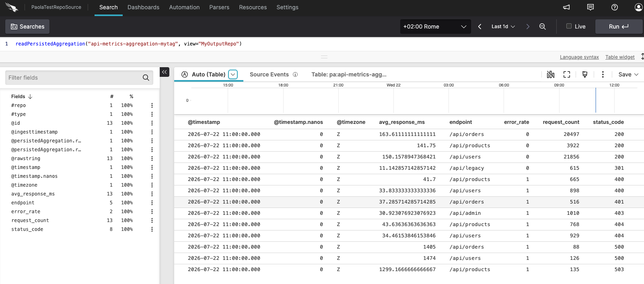This screenshot has height=284, width=644.
Task: Click the request count 20497 cell
Action: coord(571,134)
